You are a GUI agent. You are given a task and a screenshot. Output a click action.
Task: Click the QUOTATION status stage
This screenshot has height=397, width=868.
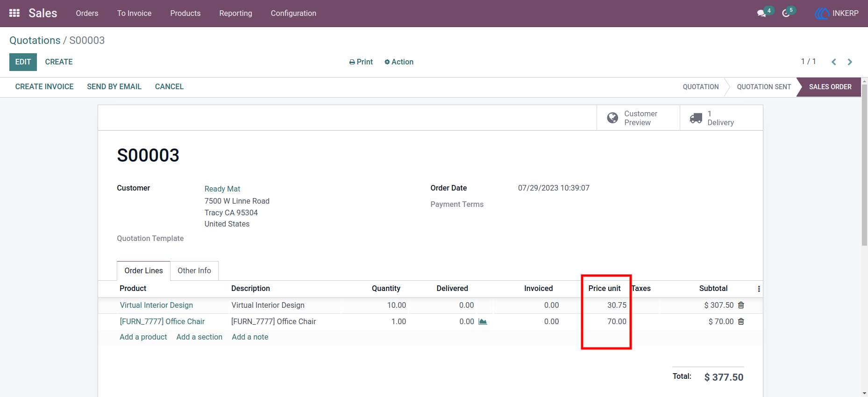(701, 87)
